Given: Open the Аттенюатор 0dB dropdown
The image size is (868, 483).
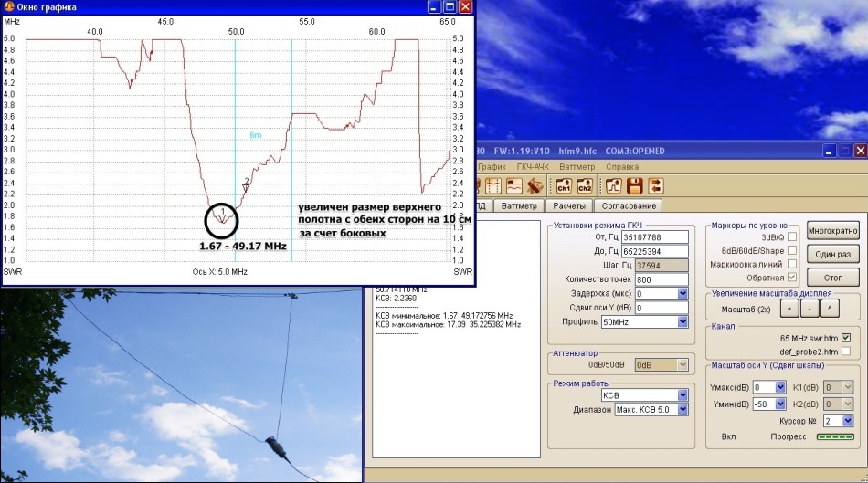Looking at the screenshot, I should [683, 365].
